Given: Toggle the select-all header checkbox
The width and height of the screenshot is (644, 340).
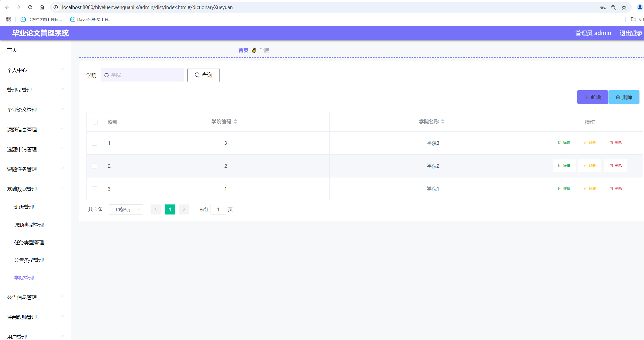Looking at the screenshot, I should pos(95,122).
